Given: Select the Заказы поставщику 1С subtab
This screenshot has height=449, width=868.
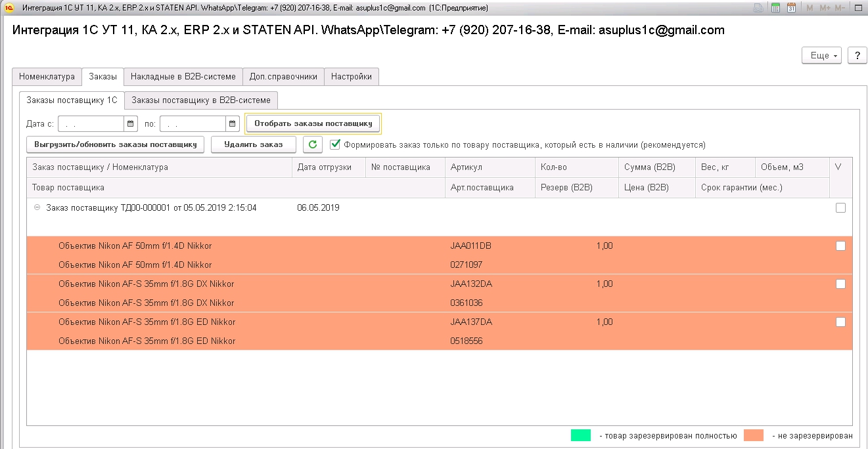Looking at the screenshot, I should pos(72,100).
